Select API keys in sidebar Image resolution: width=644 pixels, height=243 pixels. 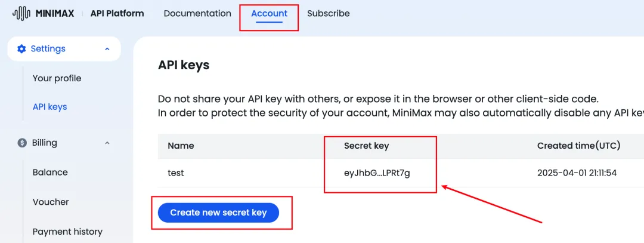coord(49,107)
